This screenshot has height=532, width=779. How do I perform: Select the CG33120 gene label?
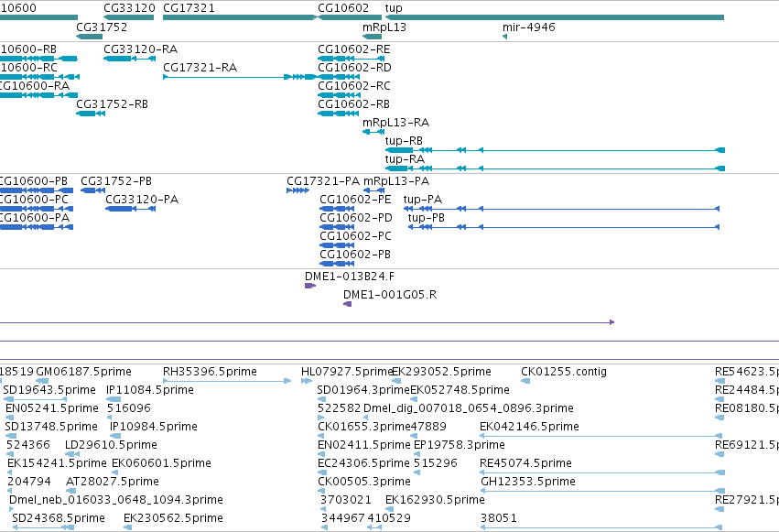point(129,8)
